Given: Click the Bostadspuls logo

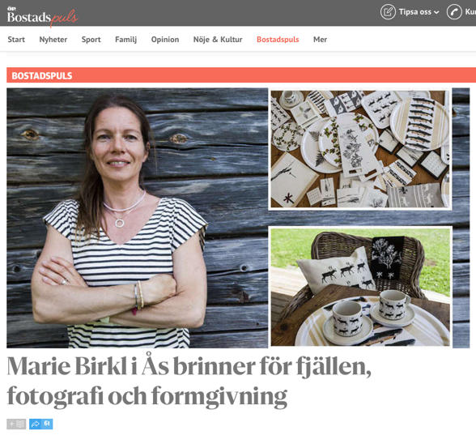Looking at the screenshot, I should click(x=42, y=16).
